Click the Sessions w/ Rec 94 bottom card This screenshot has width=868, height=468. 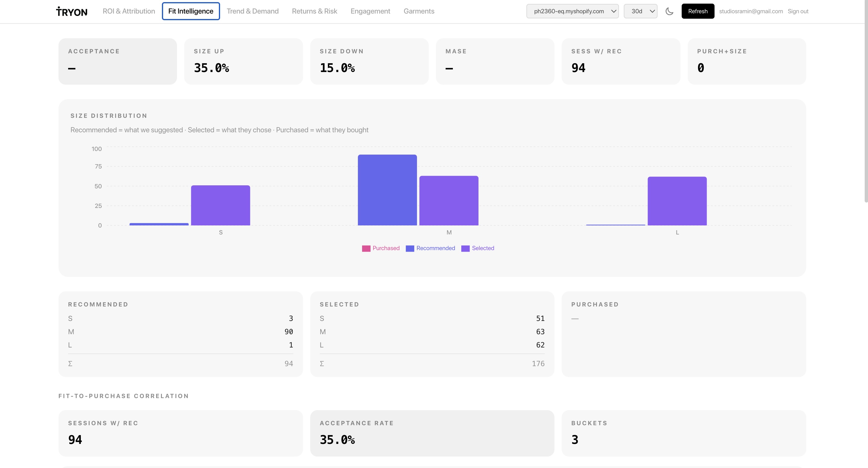[x=181, y=433]
